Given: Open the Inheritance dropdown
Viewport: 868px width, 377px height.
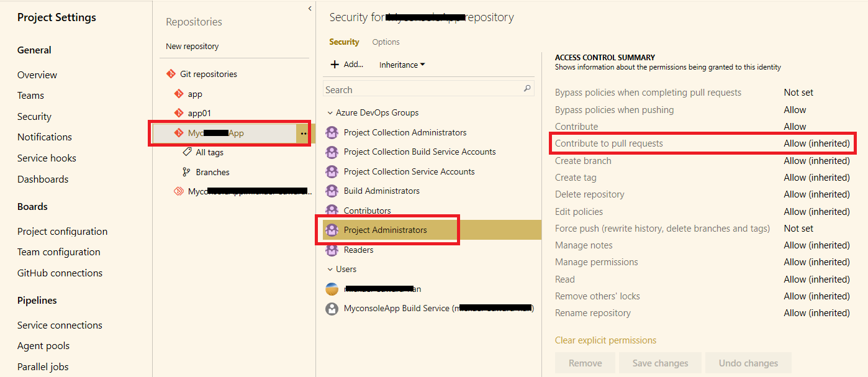Looking at the screenshot, I should 402,65.
